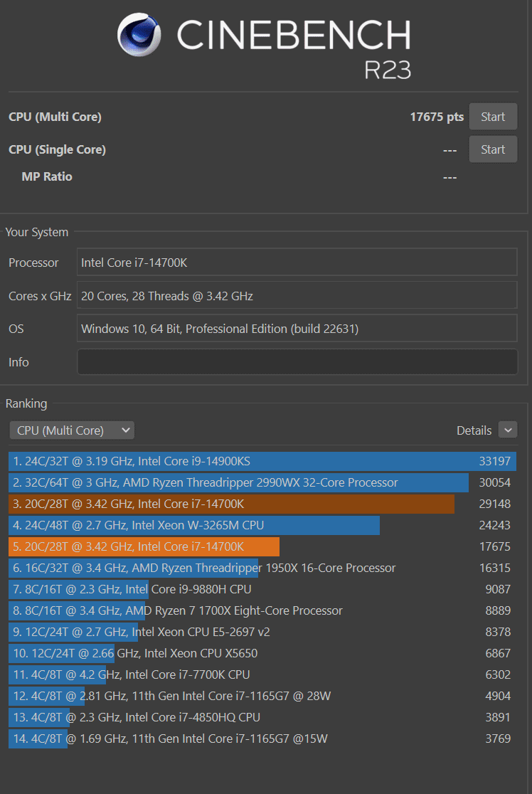Image resolution: width=532 pixels, height=794 pixels.
Task: Expand the Details dropdown arrow
Action: pos(508,430)
